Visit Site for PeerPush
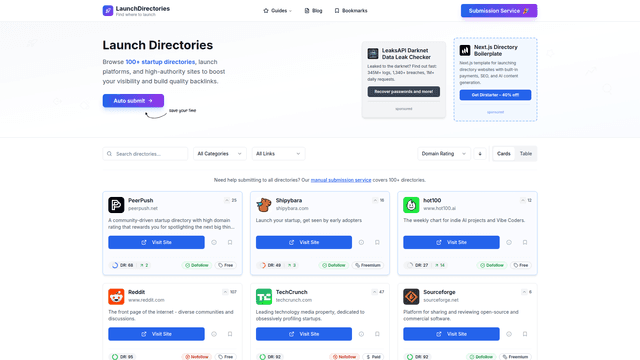640x360 pixels. [156, 242]
